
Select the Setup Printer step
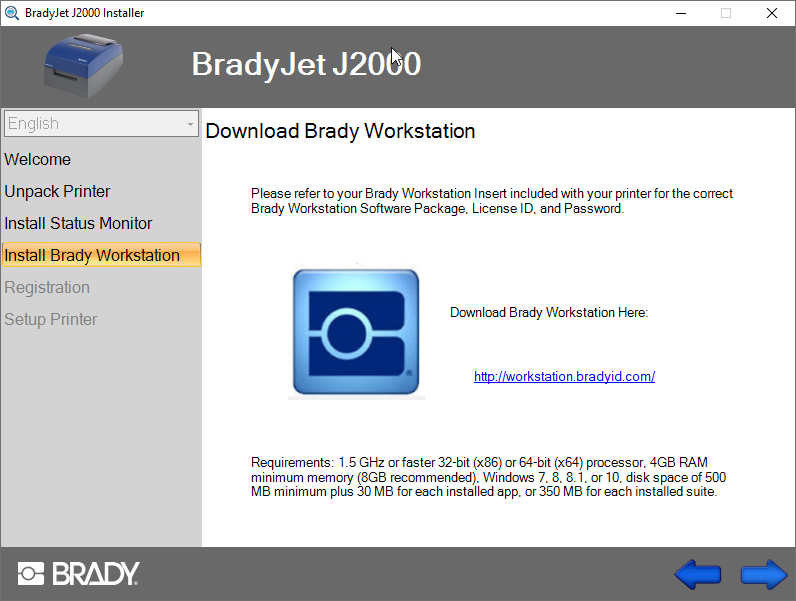[x=51, y=319]
